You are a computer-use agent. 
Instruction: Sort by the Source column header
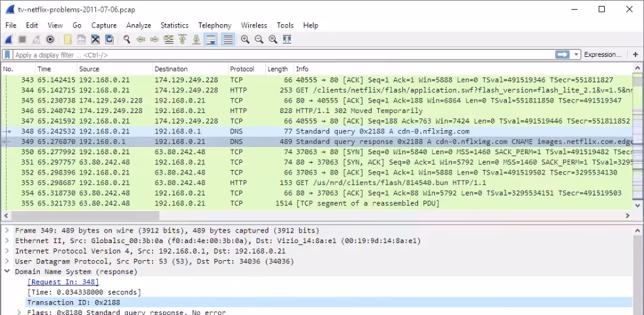click(114, 69)
